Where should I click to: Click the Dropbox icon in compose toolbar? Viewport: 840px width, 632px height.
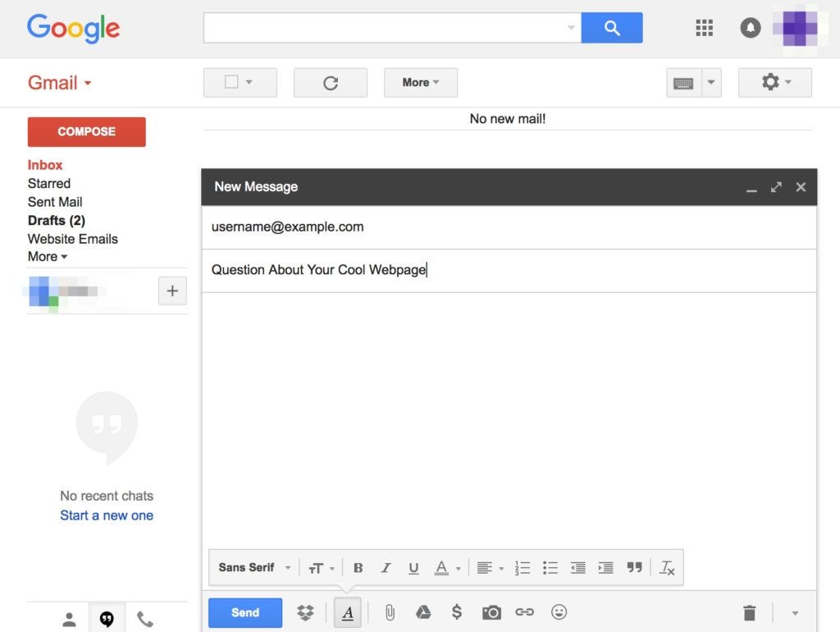pos(305,612)
